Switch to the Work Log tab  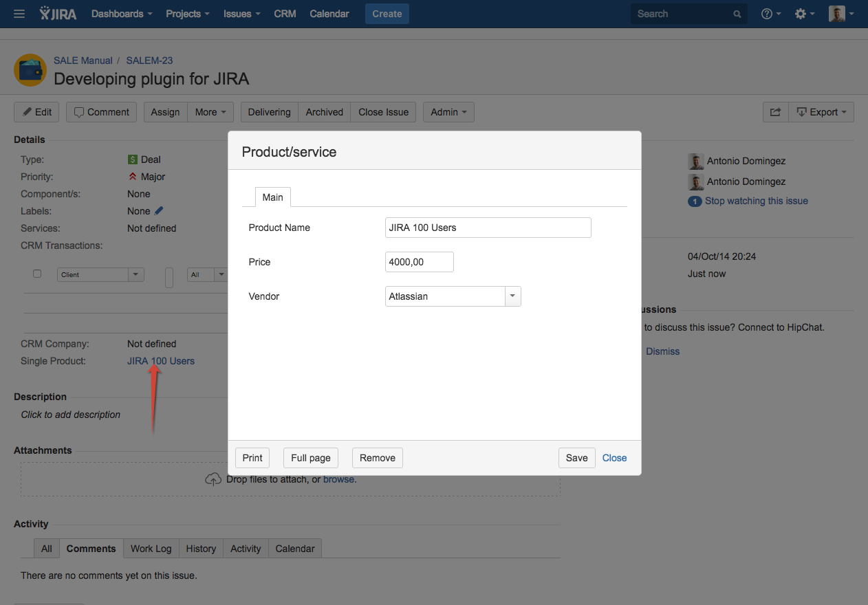point(151,549)
